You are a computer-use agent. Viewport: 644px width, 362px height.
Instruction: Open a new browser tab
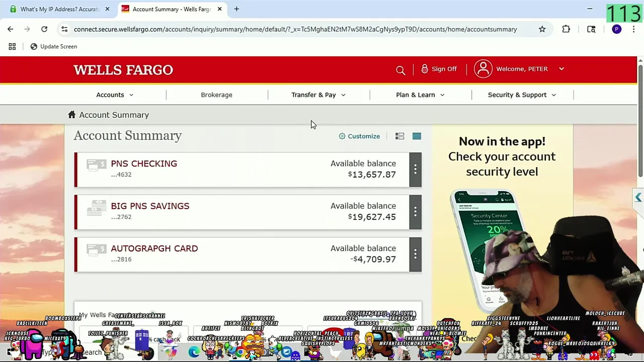click(236, 9)
